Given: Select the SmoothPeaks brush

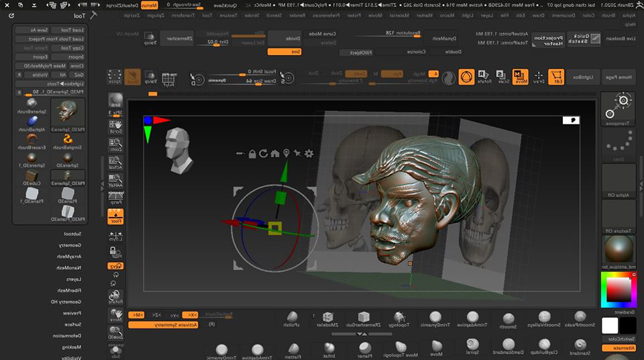Looking at the screenshot, I should pos(580,319).
